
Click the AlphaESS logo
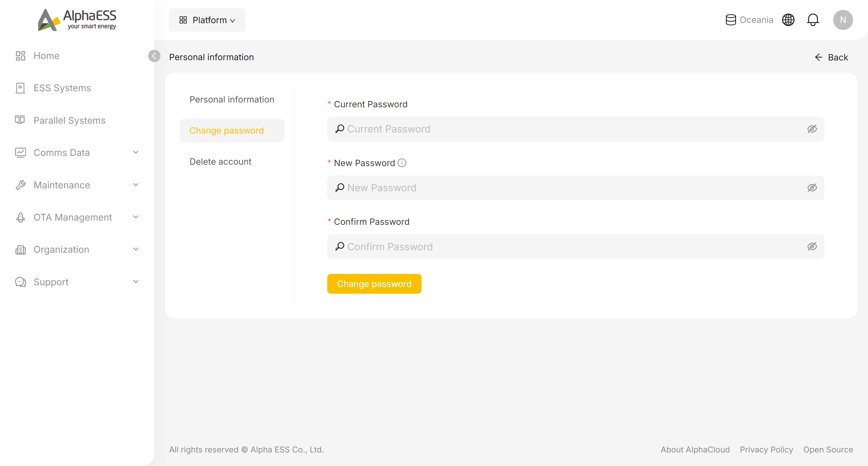(x=77, y=19)
